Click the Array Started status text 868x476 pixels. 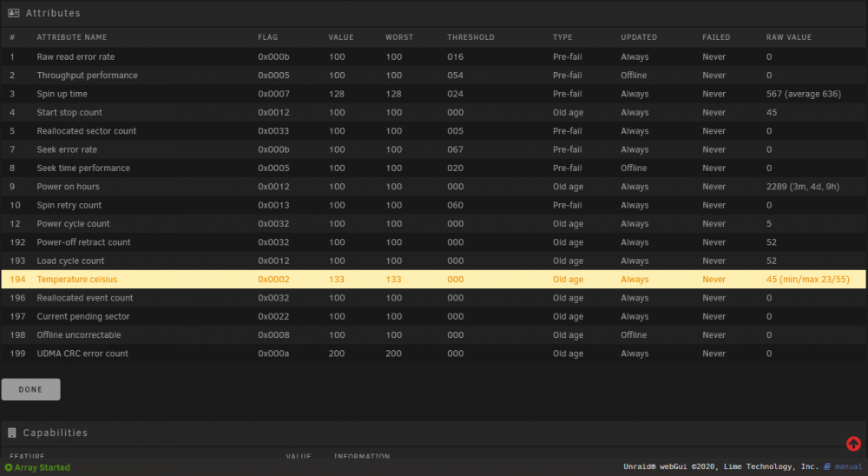click(x=42, y=467)
